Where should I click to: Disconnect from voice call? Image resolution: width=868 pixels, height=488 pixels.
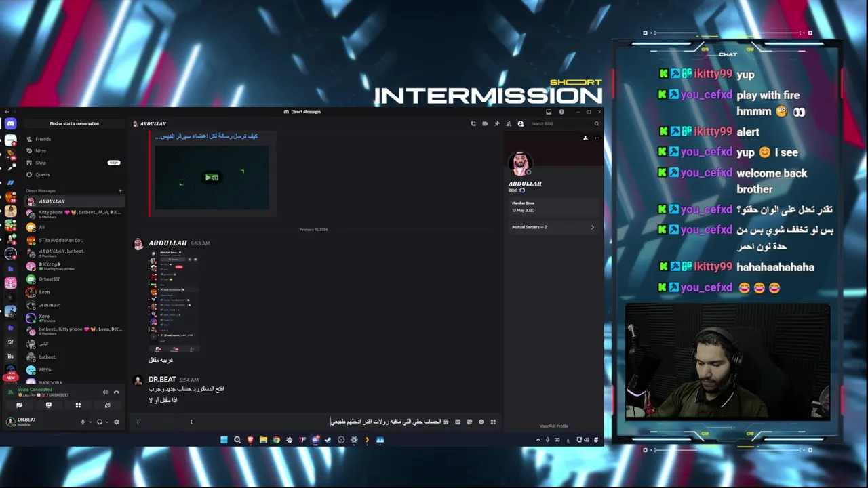(117, 392)
